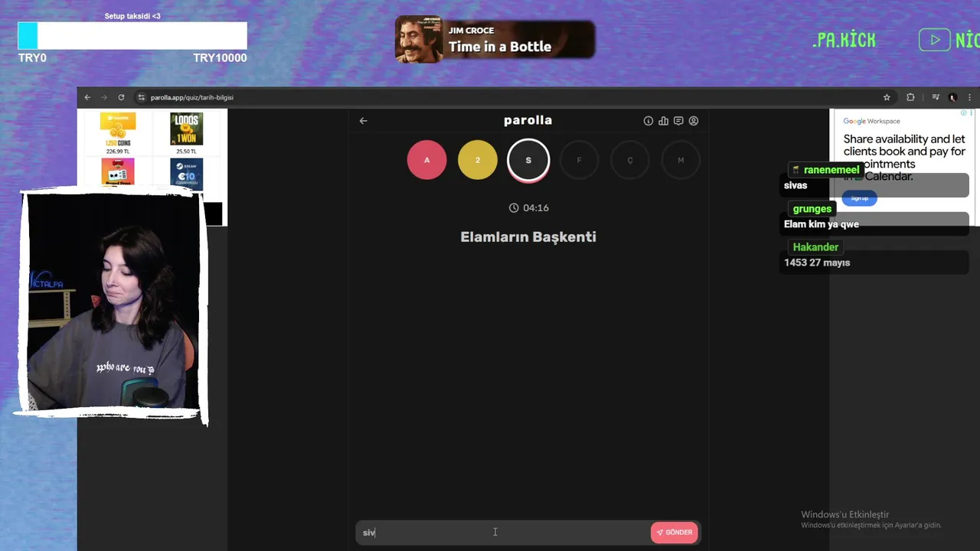Click the Kick play icon in top banner
The height and width of the screenshot is (551, 980).
(935, 40)
